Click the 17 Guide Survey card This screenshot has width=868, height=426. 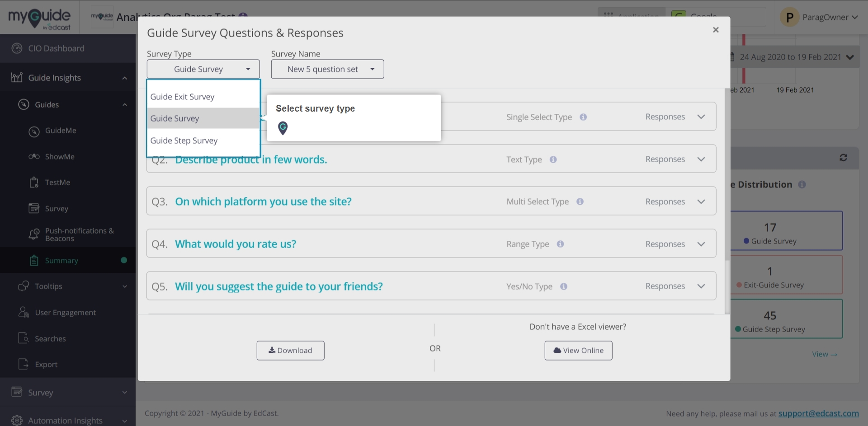[x=787, y=231]
